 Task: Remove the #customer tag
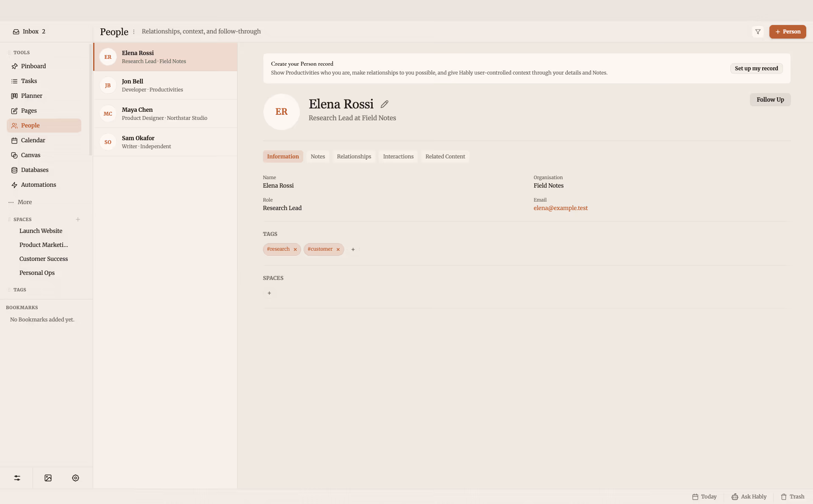coord(338,249)
